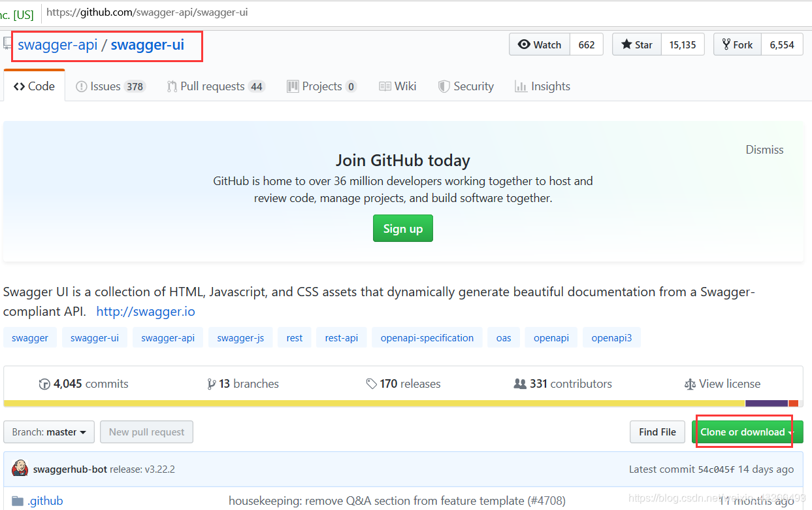View the 170 releases
The image size is (812, 510).
tap(403, 384)
